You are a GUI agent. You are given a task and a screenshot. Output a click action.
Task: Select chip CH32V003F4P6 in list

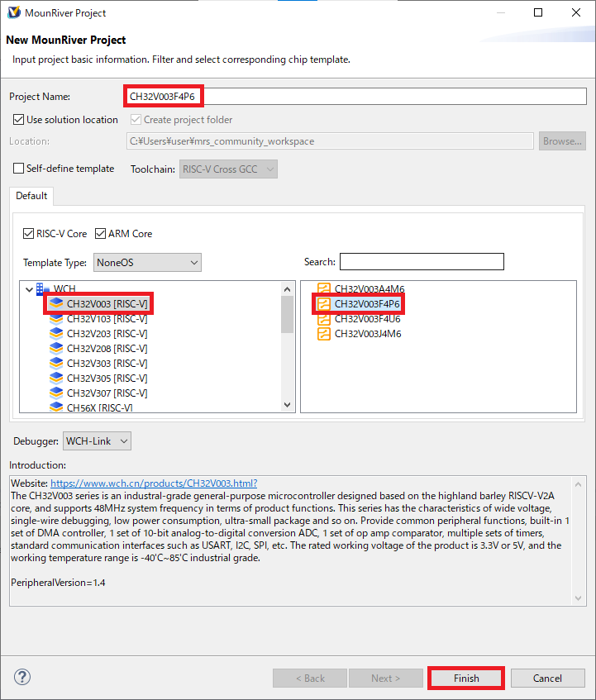pyautogui.click(x=367, y=303)
